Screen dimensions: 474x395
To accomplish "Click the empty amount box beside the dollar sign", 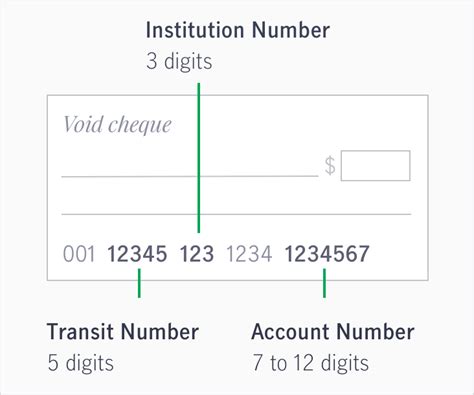I will pos(375,166).
